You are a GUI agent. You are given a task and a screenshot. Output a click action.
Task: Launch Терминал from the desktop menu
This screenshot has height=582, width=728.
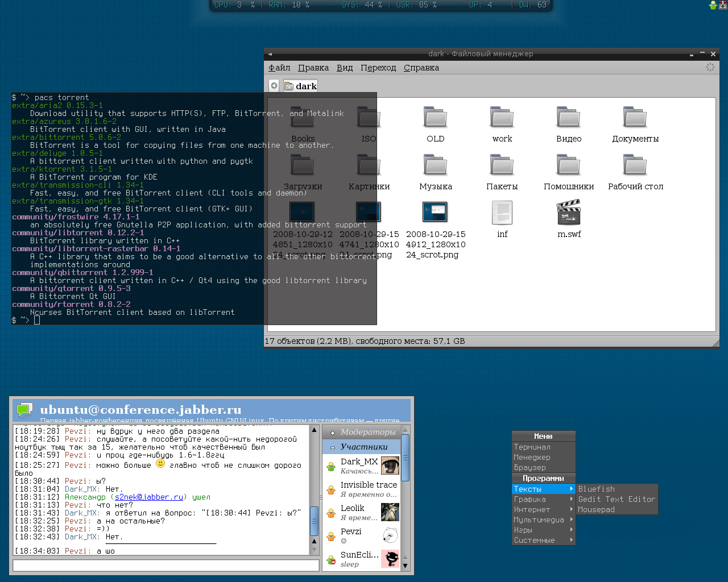click(x=544, y=447)
